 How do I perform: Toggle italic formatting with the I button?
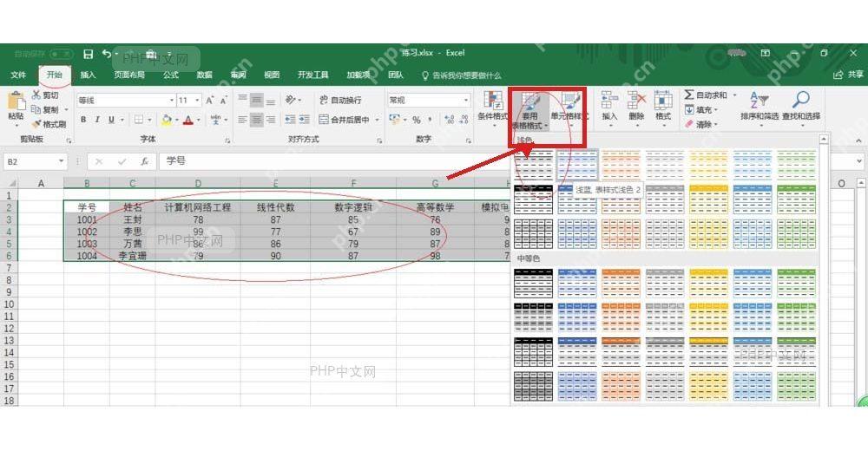(x=97, y=119)
